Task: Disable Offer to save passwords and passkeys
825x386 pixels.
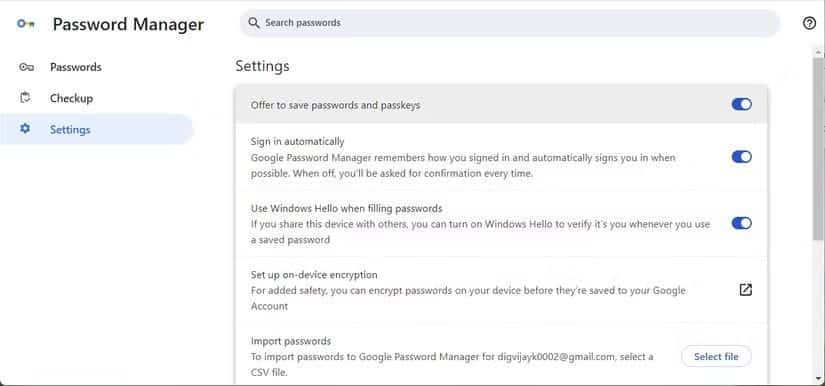Action: point(741,105)
